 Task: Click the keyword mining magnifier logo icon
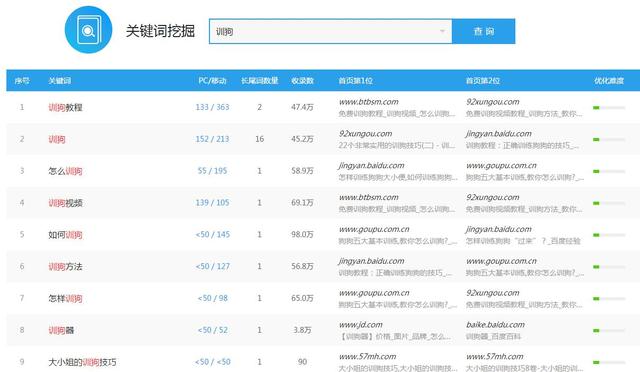[x=88, y=29]
